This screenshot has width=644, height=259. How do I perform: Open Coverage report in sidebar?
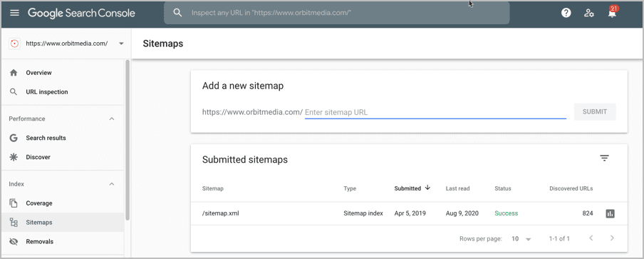[39, 203]
